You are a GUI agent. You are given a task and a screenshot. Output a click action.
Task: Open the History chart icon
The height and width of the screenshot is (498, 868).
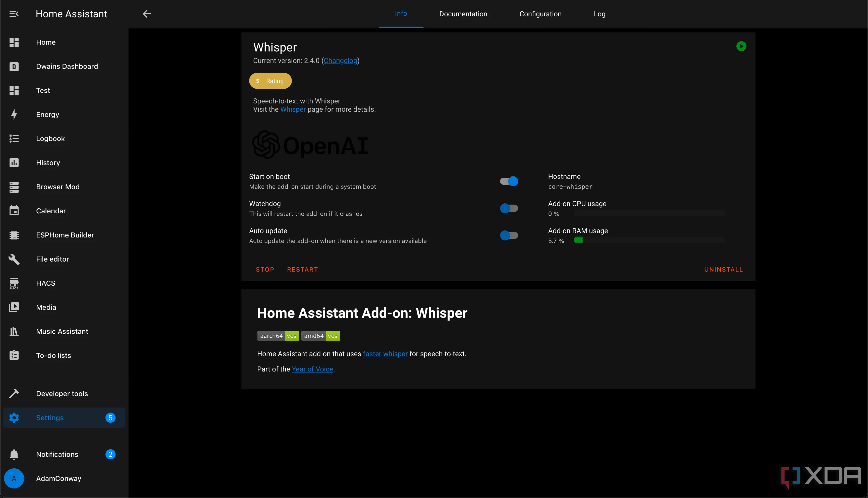click(14, 163)
